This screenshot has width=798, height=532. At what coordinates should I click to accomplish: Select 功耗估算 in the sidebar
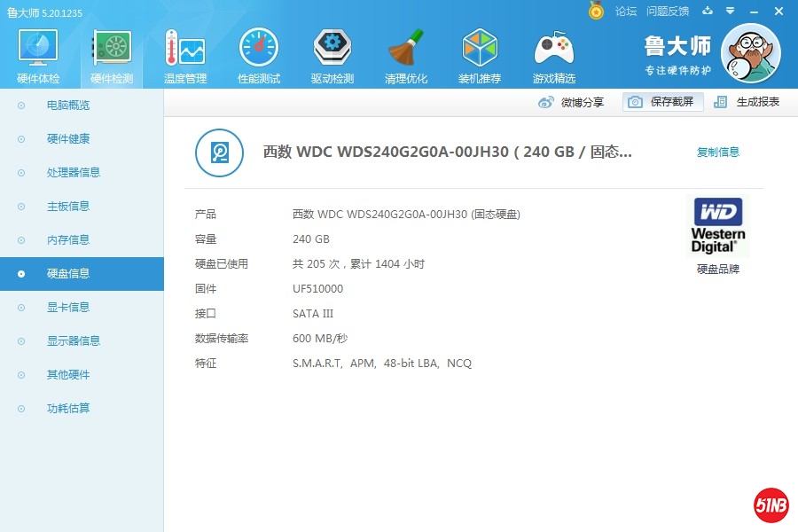(x=68, y=409)
